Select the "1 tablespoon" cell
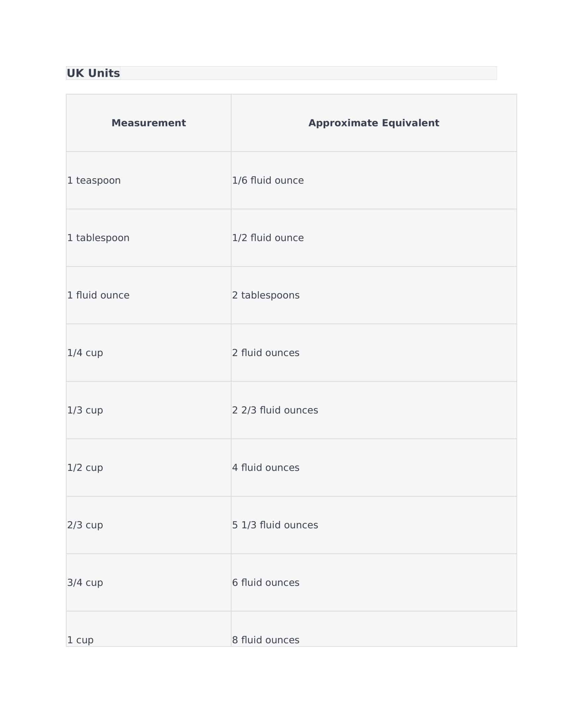 98,238
